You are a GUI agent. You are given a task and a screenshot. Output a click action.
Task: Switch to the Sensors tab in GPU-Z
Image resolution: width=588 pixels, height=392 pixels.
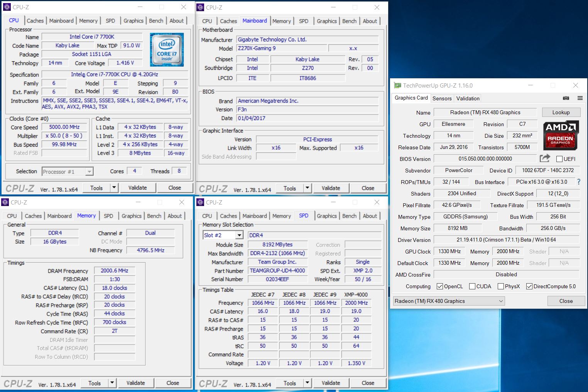pos(442,98)
